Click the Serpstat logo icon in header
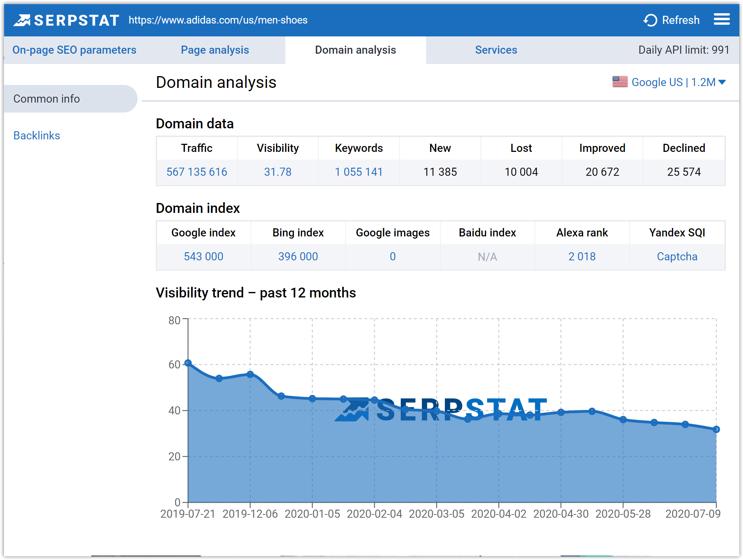The height and width of the screenshot is (560, 743). pos(22,20)
